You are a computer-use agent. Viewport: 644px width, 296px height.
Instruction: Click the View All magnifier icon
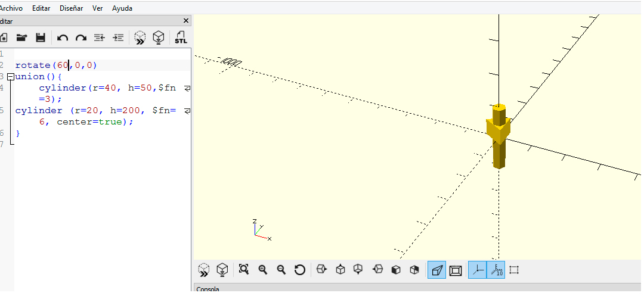tap(243, 270)
